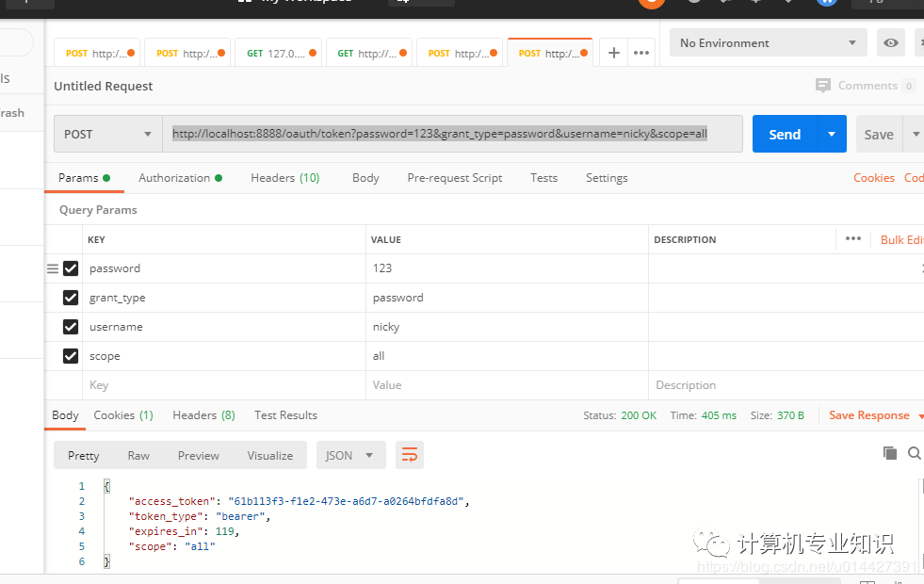Click the Status 200 OK text
The width and height of the screenshot is (924, 584).
pos(620,415)
